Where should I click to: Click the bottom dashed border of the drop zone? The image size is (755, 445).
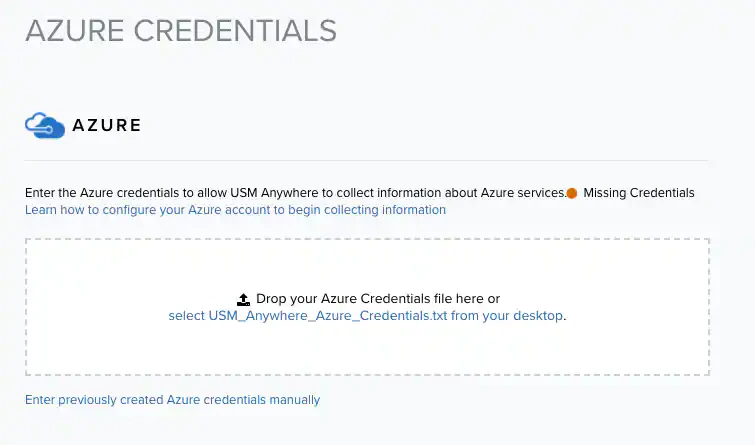tap(366, 375)
